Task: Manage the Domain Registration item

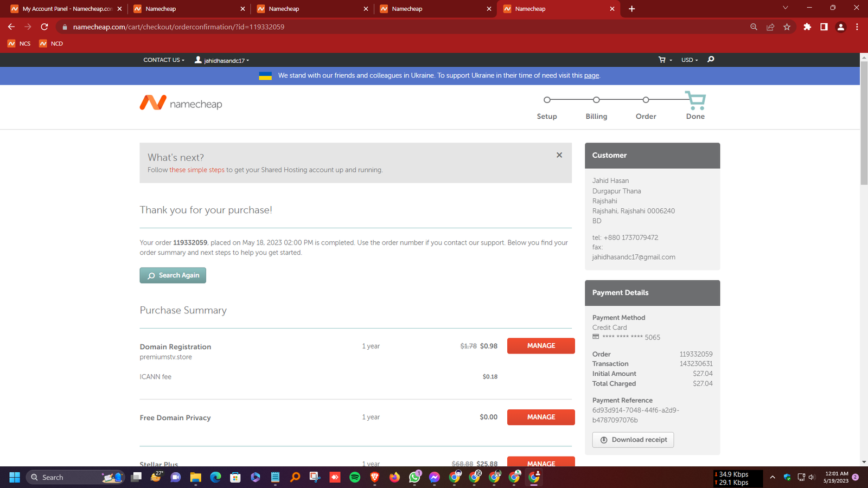Action: pyautogui.click(x=541, y=346)
